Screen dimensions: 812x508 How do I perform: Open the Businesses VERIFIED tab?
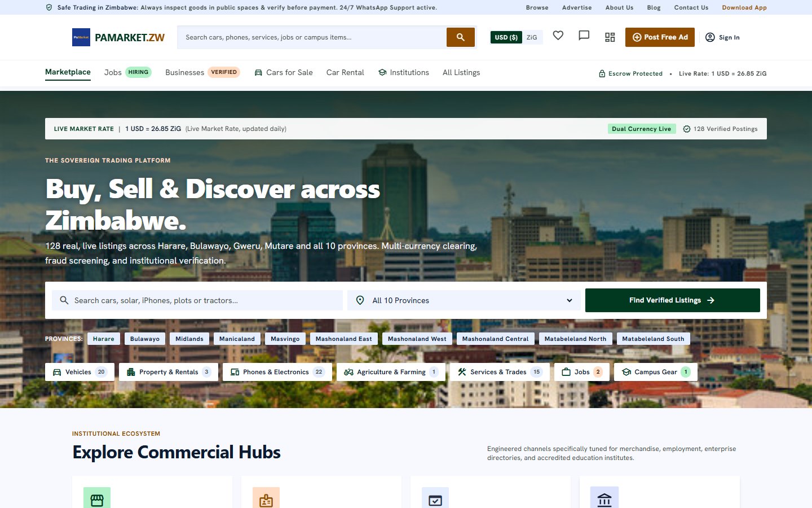[202, 72]
